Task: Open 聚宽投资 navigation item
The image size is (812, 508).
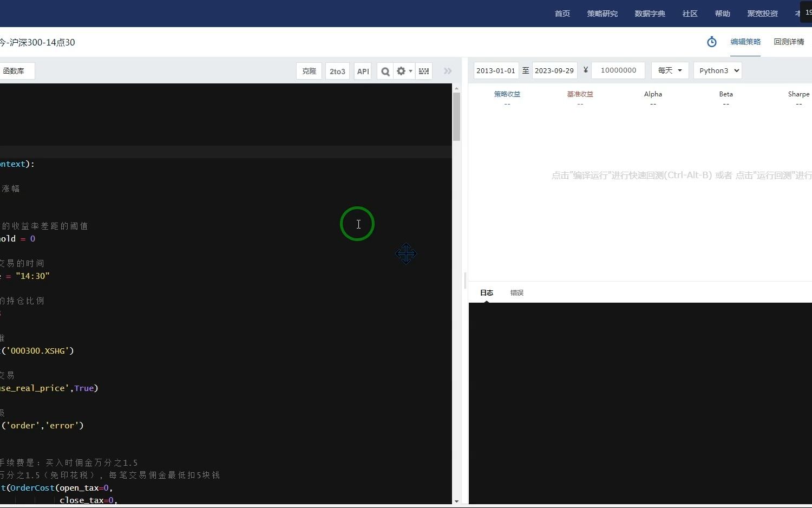Action: [763, 14]
